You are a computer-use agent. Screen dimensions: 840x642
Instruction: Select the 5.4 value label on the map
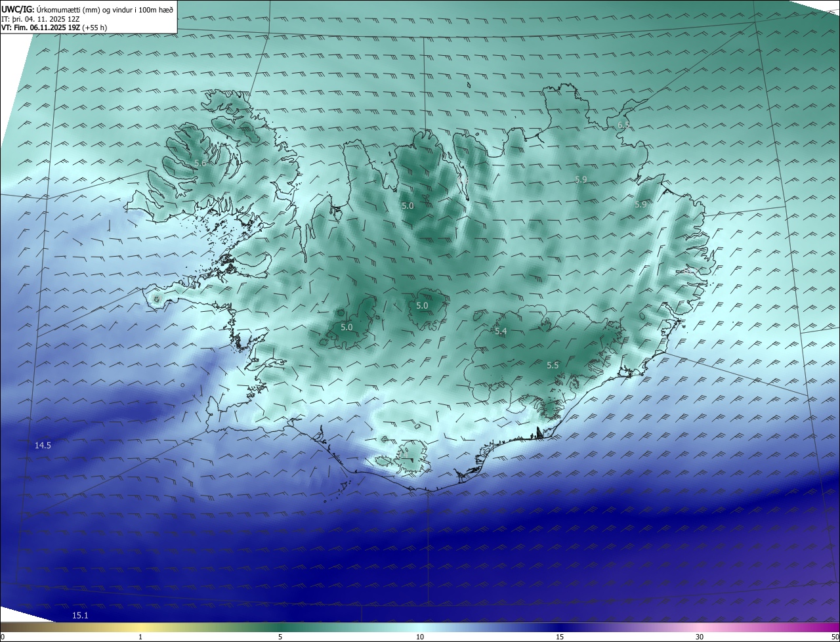click(x=501, y=332)
